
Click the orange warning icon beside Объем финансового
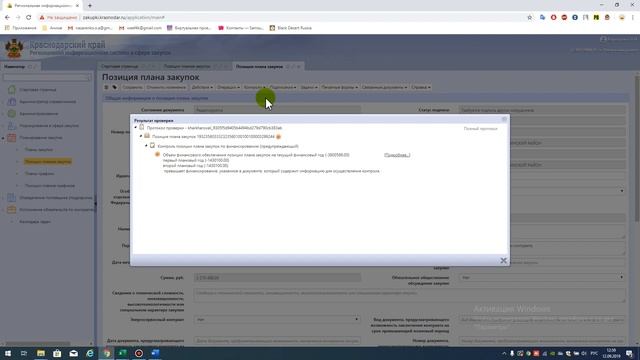coord(158,155)
